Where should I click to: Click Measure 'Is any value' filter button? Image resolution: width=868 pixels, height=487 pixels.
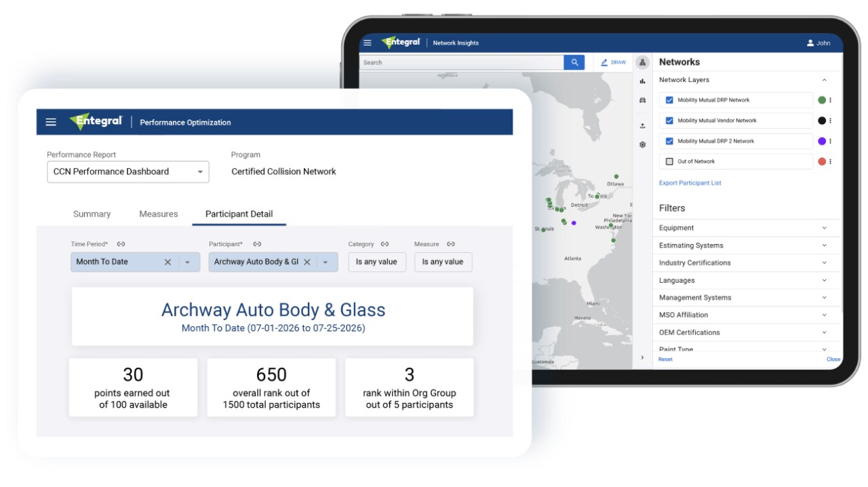tap(443, 262)
